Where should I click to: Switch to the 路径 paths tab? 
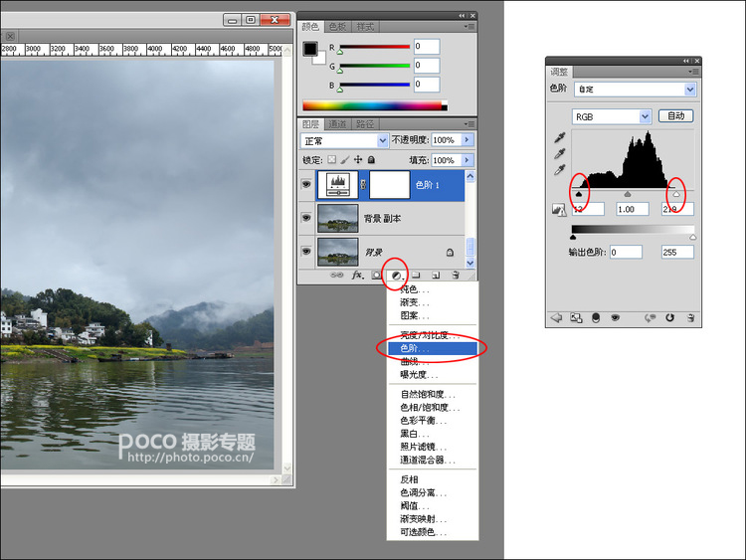pyautogui.click(x=365, y=124)
